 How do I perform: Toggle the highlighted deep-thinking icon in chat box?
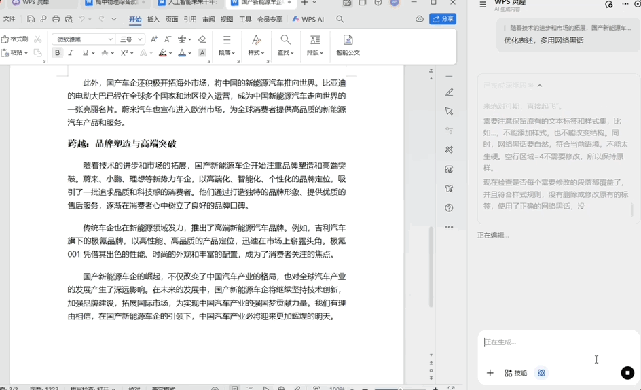[541, 373]
